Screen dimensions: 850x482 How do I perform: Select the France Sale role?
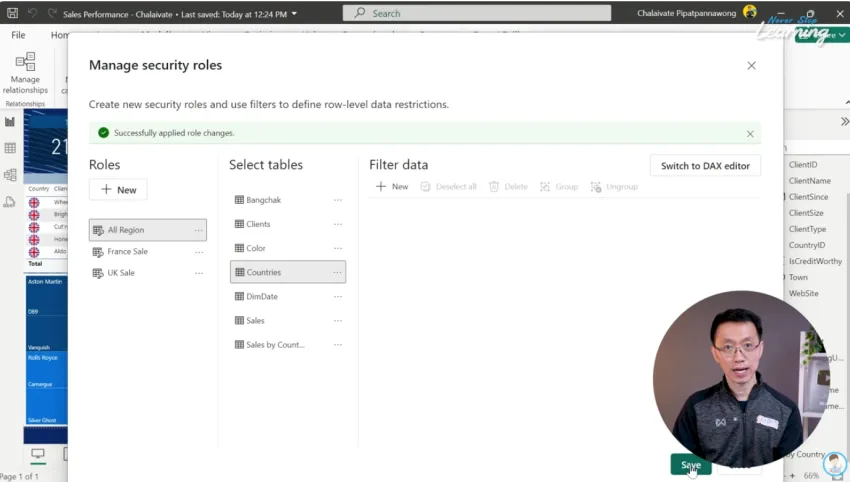tap(127, 252)
